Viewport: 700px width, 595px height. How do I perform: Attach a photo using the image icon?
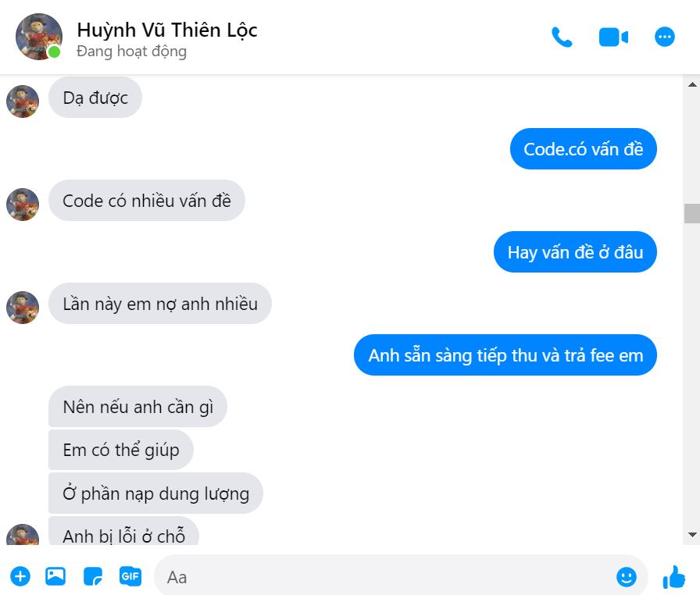[55, 576]
